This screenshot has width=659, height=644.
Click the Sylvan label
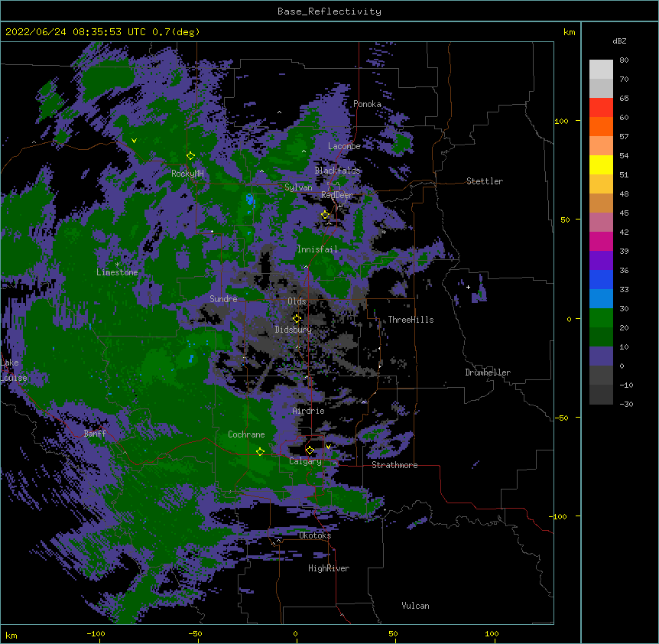click(x=298, y=187)
